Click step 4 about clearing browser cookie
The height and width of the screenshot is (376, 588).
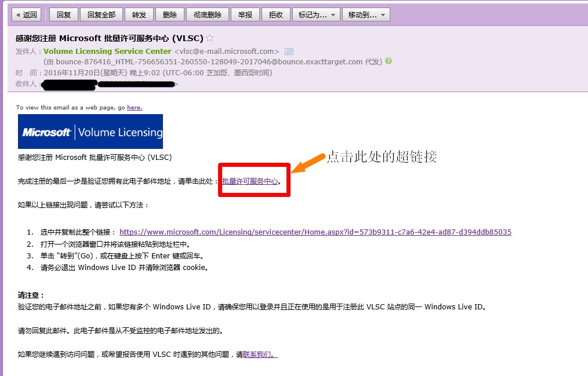click(124, 268)
